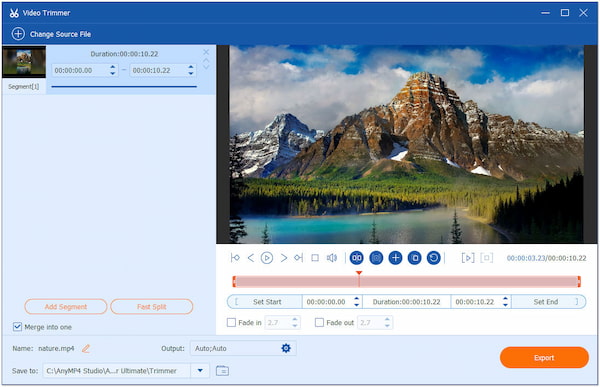Screen dimensions: 600x387
Task: Increase the segment start time in list
Action: tap(112, 67)
